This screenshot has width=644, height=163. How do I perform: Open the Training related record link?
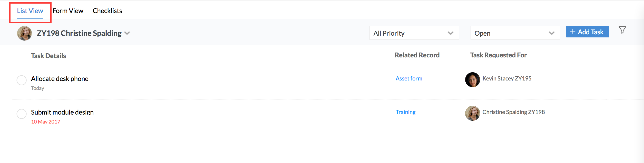coord(405,112)
